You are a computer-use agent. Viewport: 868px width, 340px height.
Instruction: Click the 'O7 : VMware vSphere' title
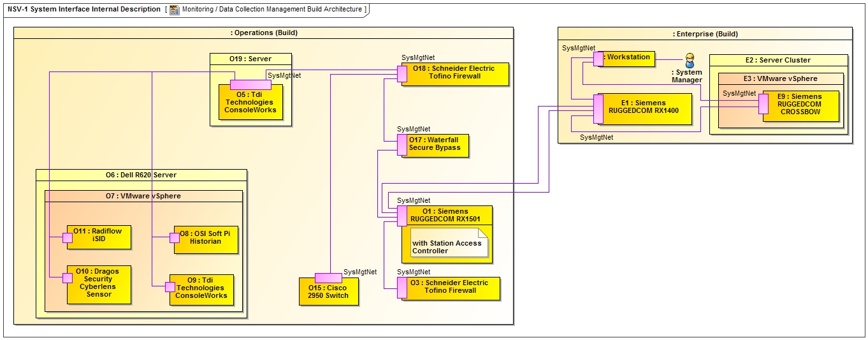tap(143, 196)
